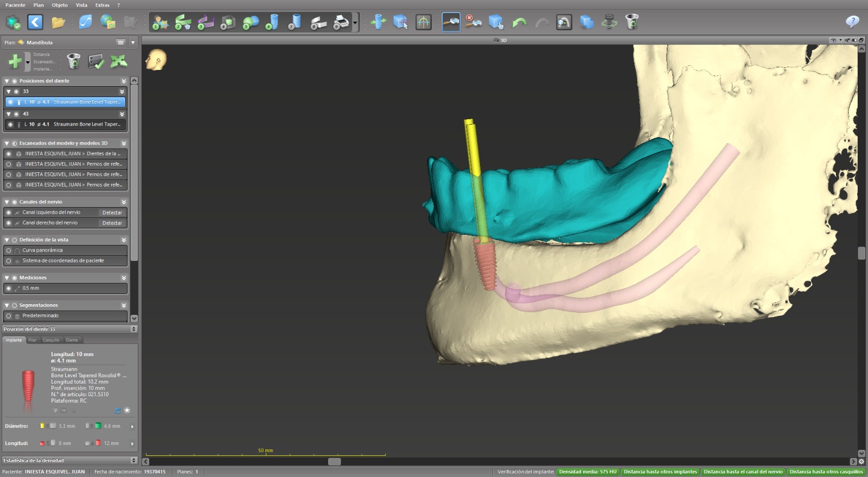Toggle visibility of Predeterminado segmentation
The image size is (868, 477).
[x=9, y=315]
